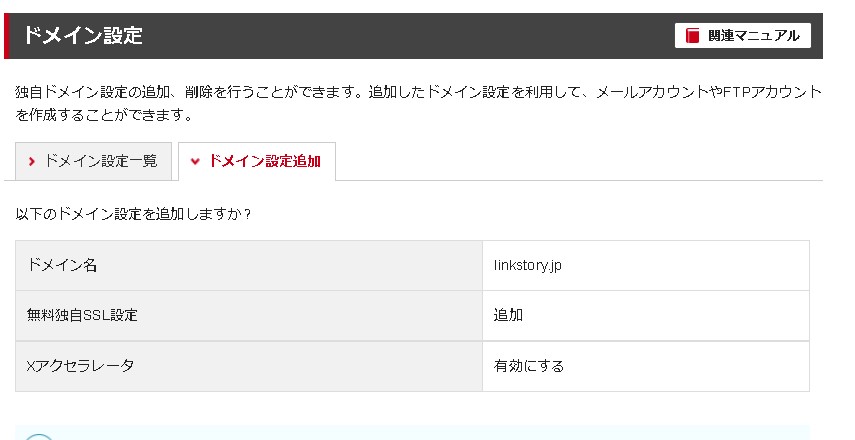
Task: Select the ドメイン名 row label
Action: (62, 266)
